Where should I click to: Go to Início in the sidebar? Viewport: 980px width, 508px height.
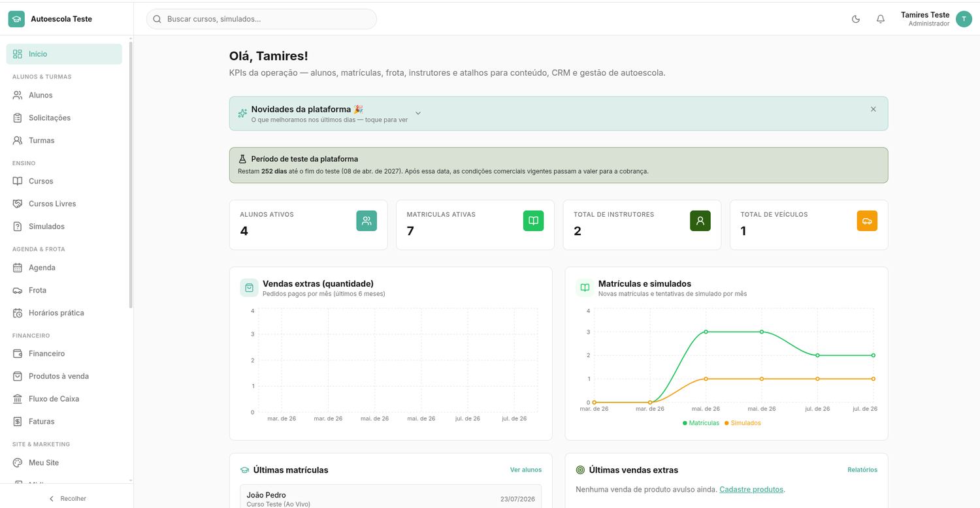click(x=64, y=54)
